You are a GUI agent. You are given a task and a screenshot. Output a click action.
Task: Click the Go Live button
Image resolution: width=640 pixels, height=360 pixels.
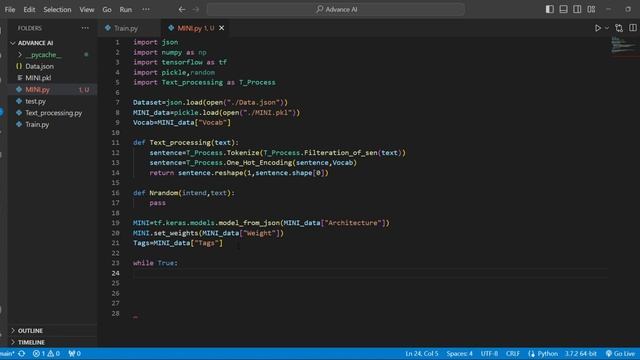point(620,353)
